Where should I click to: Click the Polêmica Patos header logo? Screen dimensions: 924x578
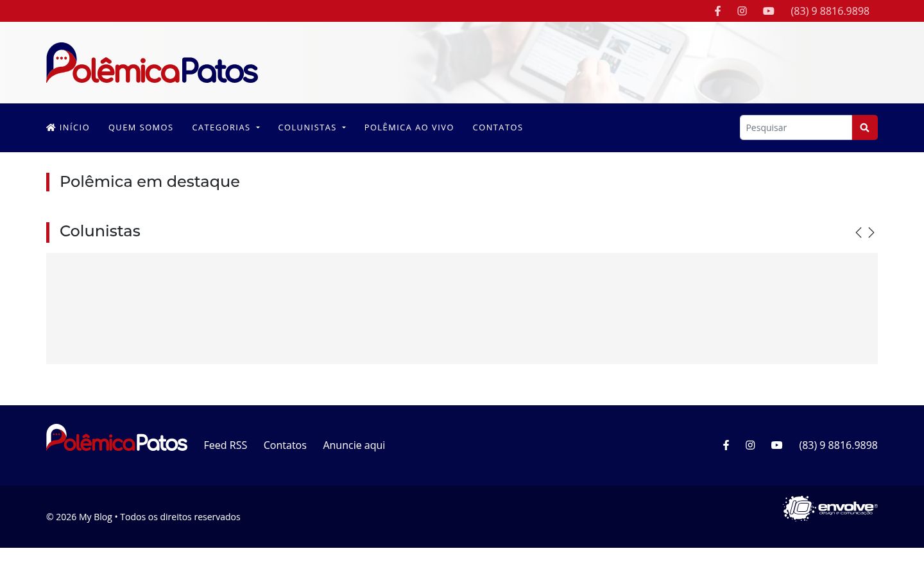pyautogui.click(x=152, y=63)
